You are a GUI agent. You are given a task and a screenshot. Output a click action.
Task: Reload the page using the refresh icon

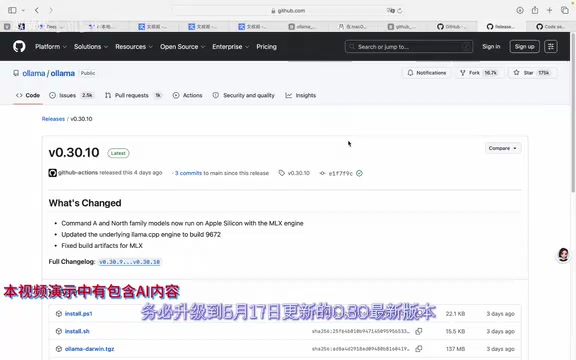tap(400, 11)
